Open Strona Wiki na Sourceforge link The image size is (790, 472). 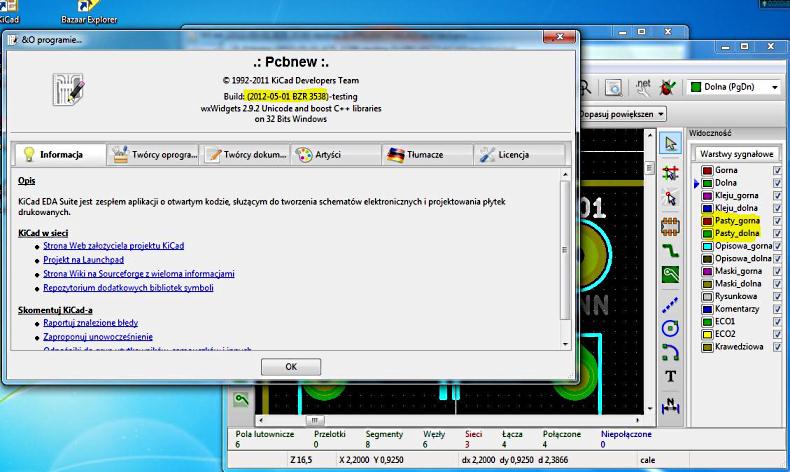pyautogui.click(x=139, y=274)
